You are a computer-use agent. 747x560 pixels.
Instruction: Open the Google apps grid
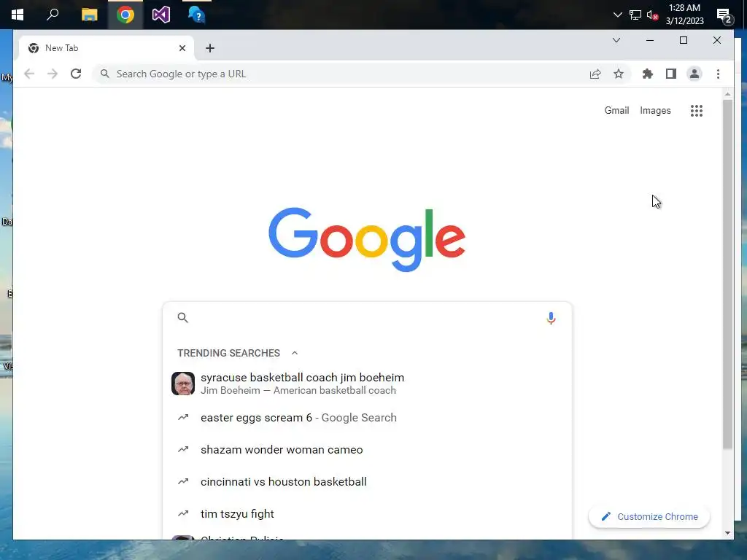tap(697, 111)
